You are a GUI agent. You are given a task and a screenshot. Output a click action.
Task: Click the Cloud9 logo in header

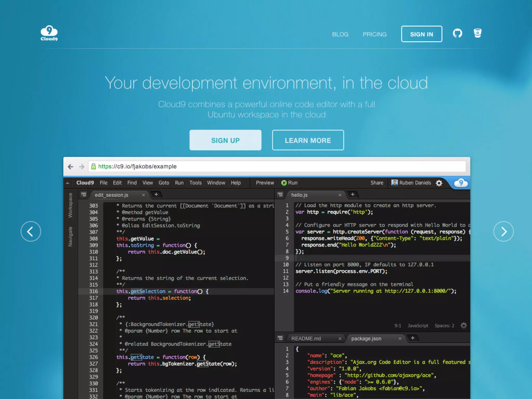pyautogui.click(x=49, y=33)
